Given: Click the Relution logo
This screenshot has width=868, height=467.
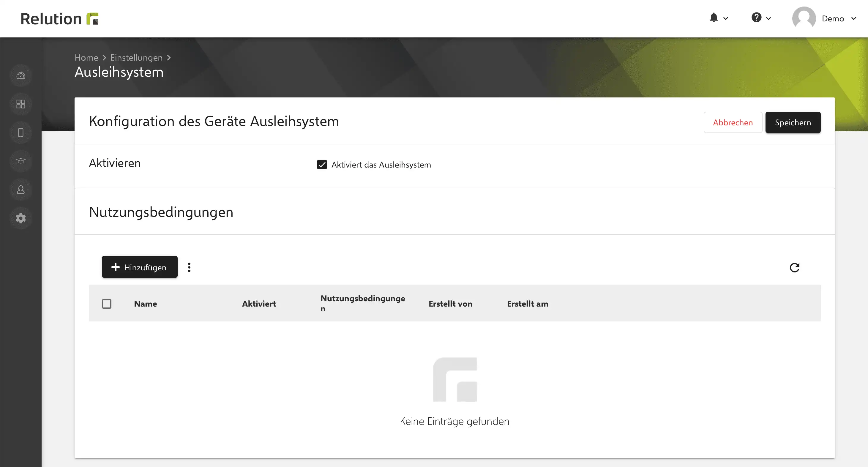Looking at the screenshot, I should [x=59, y=18].
